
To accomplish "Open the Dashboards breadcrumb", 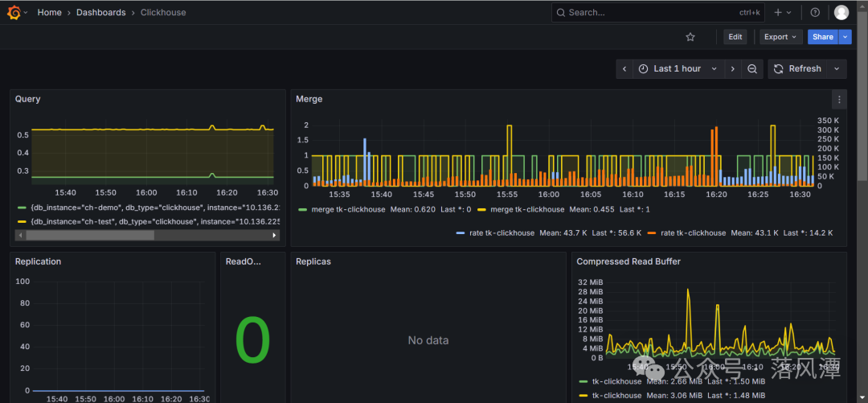I will click(x=100, y=12).
